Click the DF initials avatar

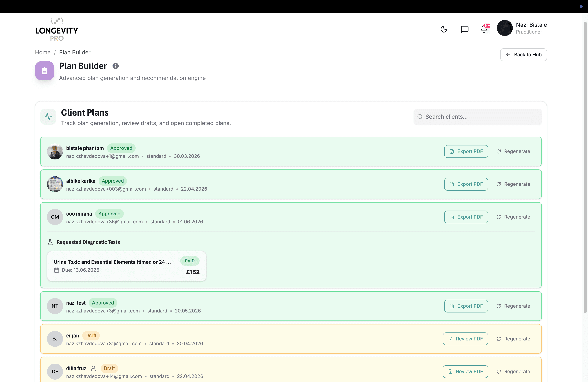(x=55, y=372)
